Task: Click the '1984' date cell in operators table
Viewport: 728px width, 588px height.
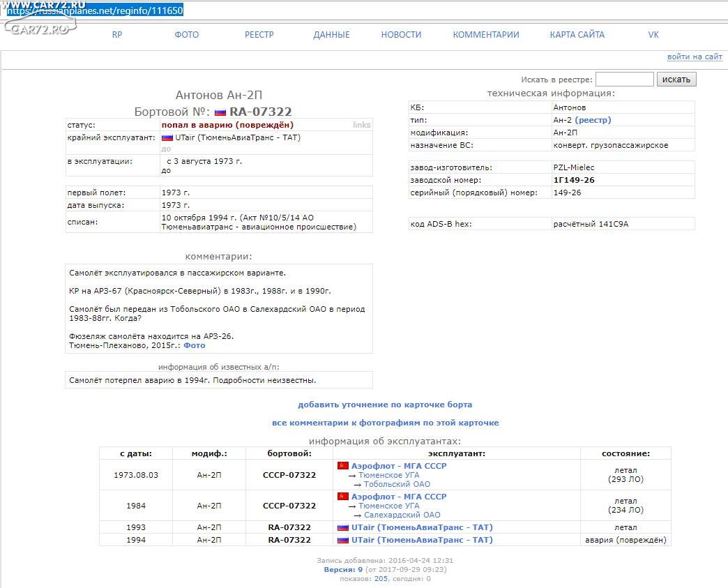Action: (136, 506)
